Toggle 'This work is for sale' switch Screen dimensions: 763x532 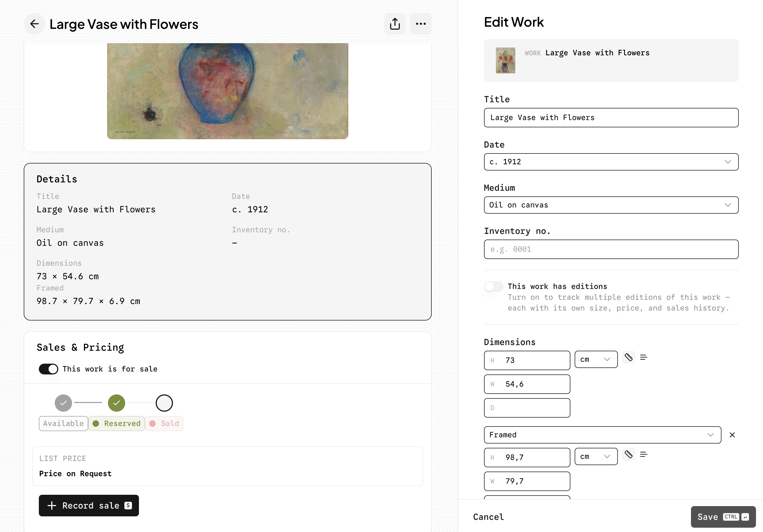tap(49, 369)
